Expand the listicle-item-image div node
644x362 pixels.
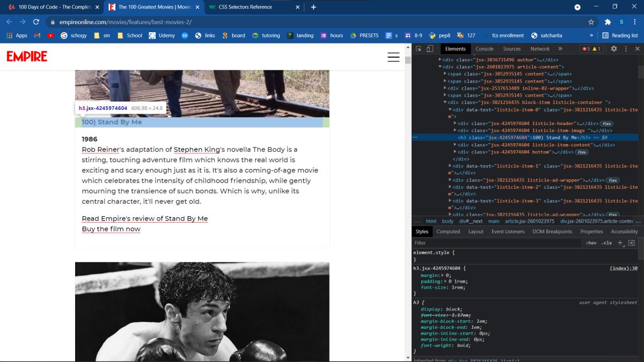click(x=455, y=130)
